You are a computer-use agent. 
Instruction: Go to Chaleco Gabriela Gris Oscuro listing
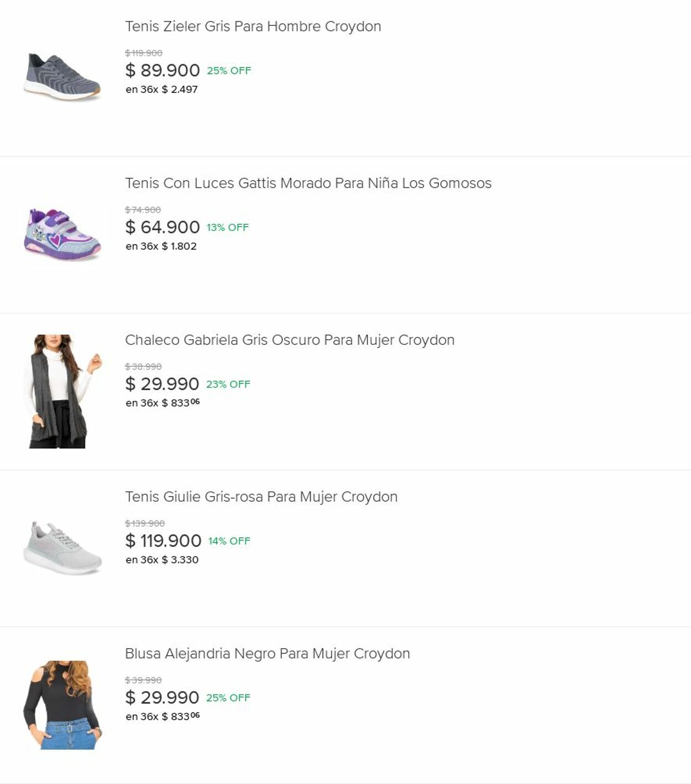point(290,340)
